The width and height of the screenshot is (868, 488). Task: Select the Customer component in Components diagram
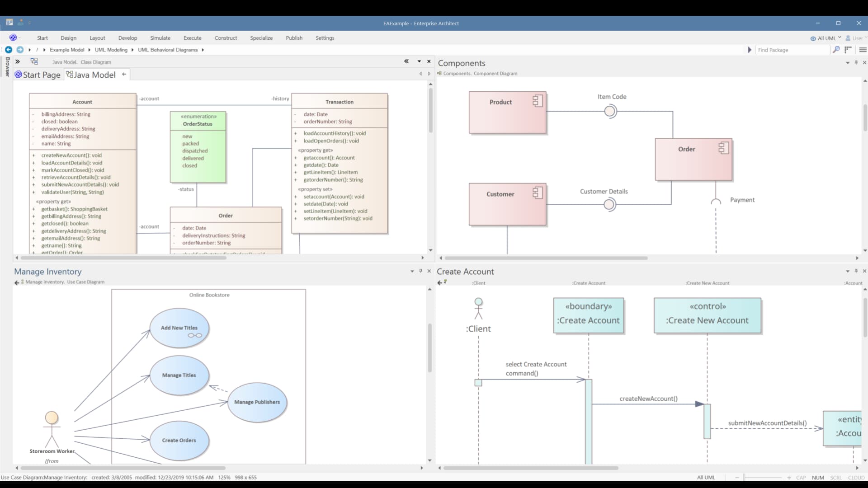tap(507, 204)
